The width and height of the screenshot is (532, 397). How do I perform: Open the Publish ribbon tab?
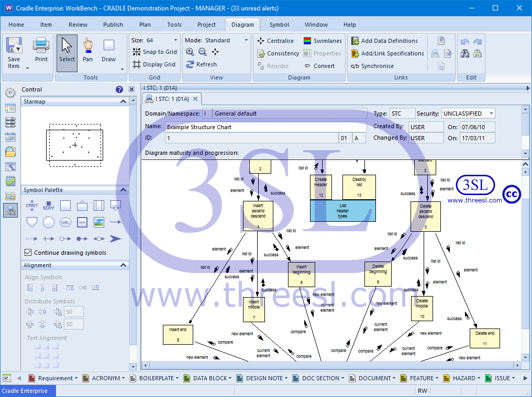pyautogui.click(x=113, y=25)
